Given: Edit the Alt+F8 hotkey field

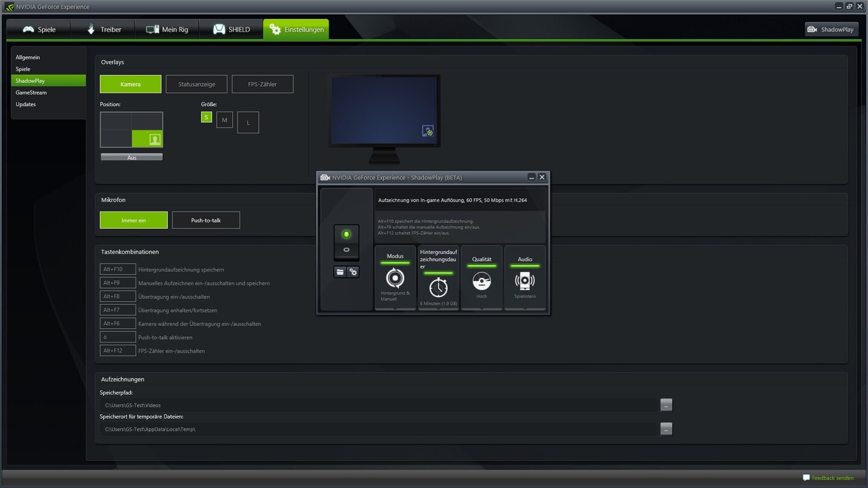Looking at the screenshot, I should click(x=118, y=296).
